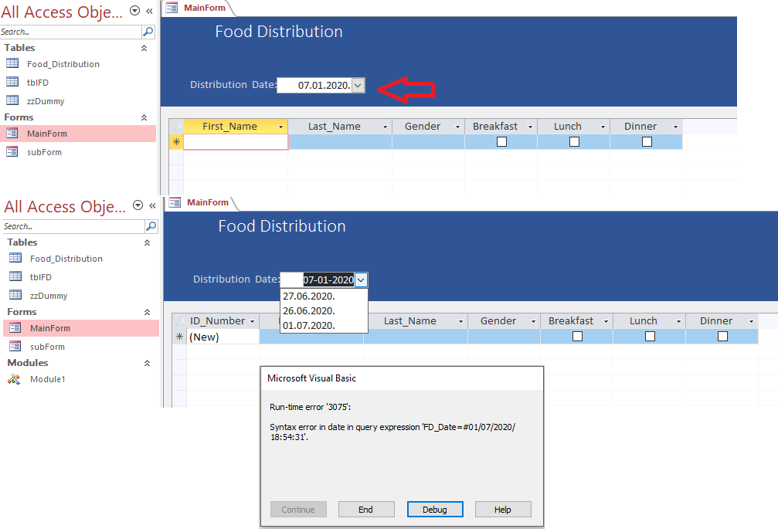Collapse Modules group in lower navigation pane
778x532 pixels.
pos(147,363)
